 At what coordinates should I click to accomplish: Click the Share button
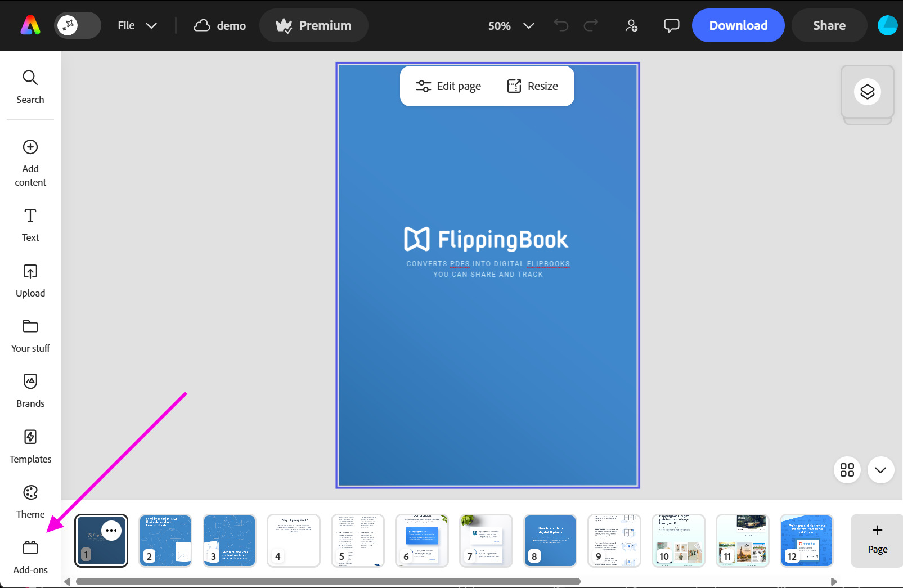point(829,25)
